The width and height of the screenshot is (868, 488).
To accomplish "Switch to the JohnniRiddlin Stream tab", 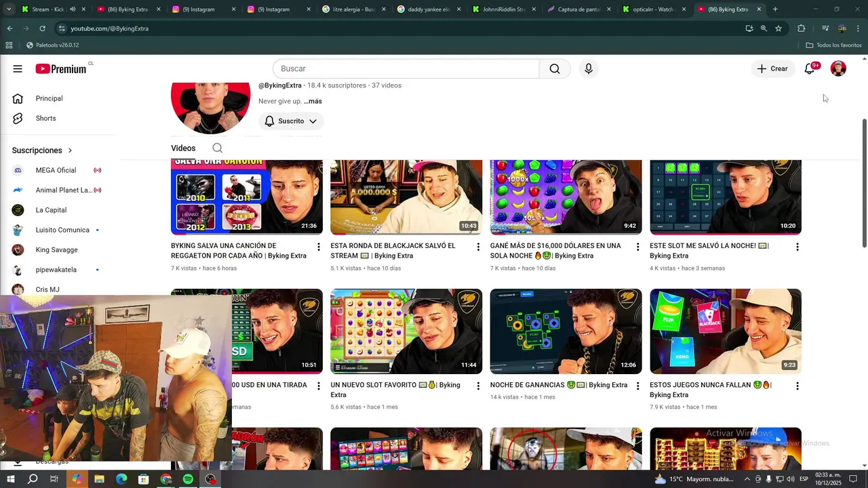I will (503, 9).
